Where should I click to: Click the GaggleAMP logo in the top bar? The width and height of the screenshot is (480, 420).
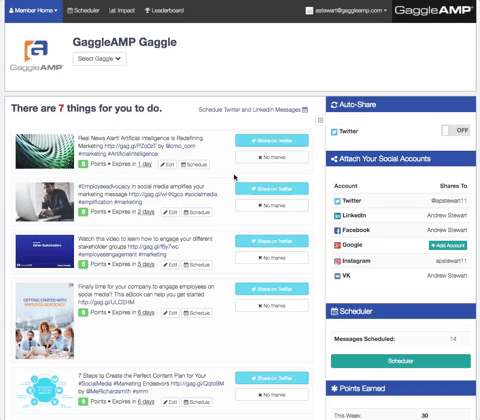click(x=433, y=10)
